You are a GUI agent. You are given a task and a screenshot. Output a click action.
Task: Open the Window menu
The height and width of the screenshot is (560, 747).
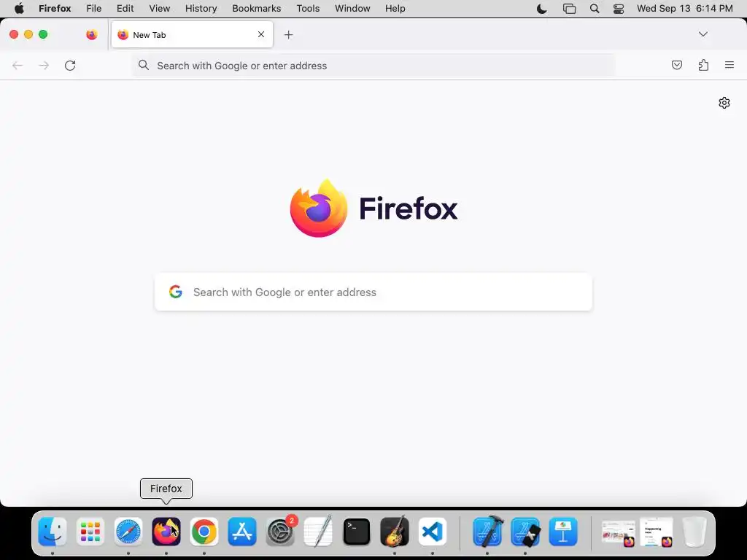[352, 9]
